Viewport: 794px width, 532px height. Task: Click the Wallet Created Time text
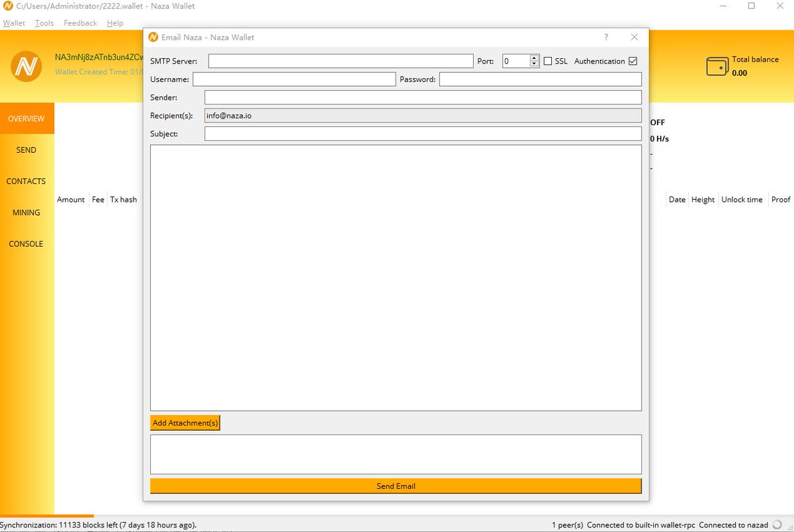tap(99, 71)
